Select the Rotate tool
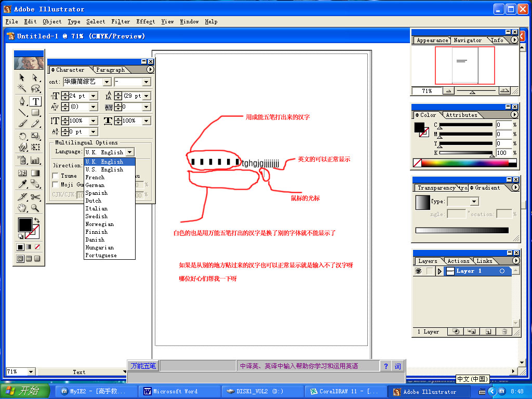Screen dimensions: 532x399 tap(22, 136)
